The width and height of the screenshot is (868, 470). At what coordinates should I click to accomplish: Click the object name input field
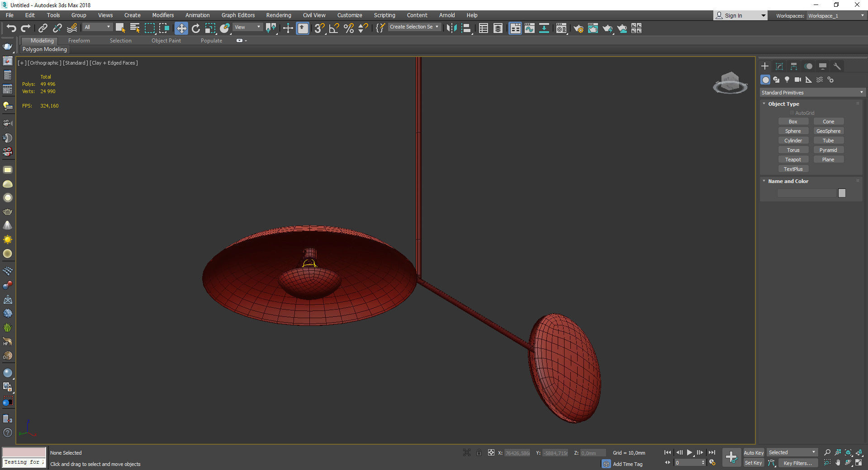click(x=807, y=193)
